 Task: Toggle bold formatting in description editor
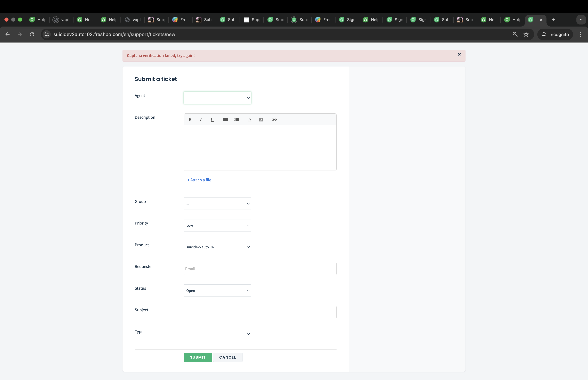point(190,120)
